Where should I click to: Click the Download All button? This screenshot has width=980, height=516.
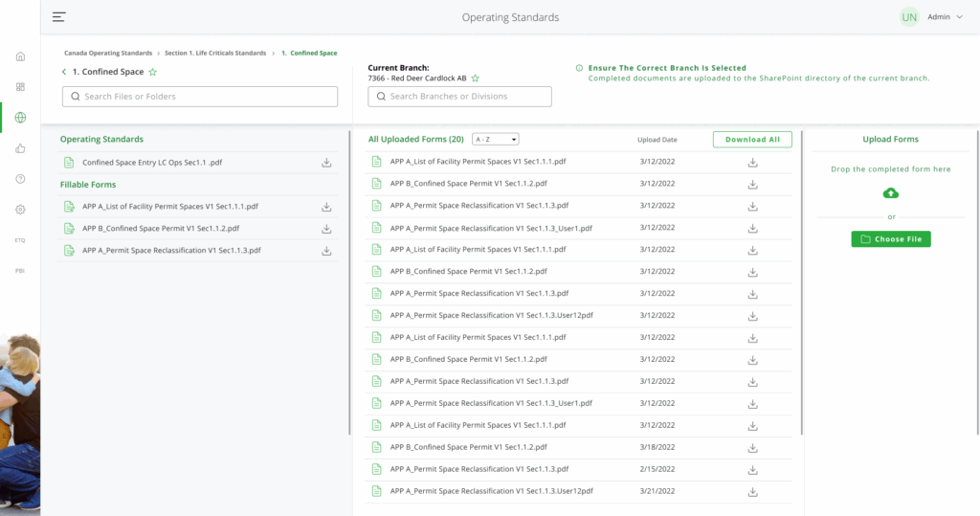click(752, 140)
